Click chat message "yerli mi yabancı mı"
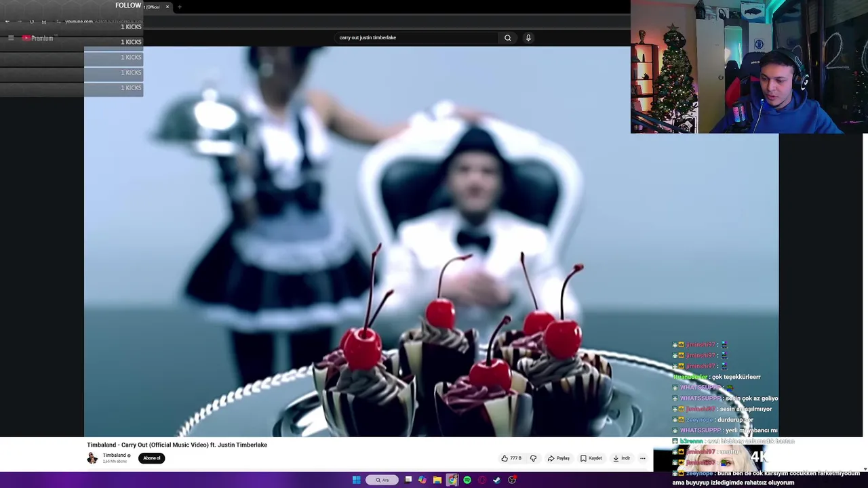868x488 pixels. (751, 430)
